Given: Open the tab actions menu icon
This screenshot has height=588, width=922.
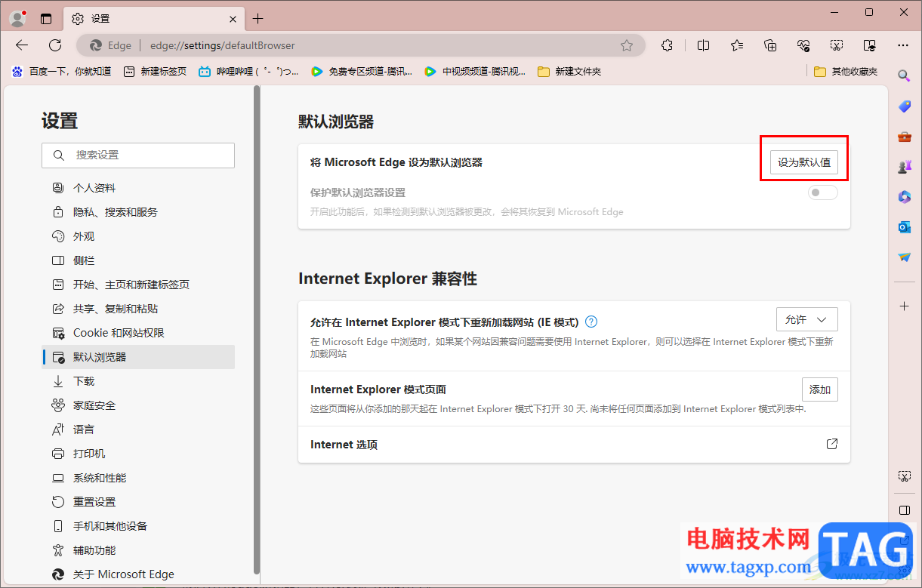Looking at the screenshot, I should click(x=46, y=19).
